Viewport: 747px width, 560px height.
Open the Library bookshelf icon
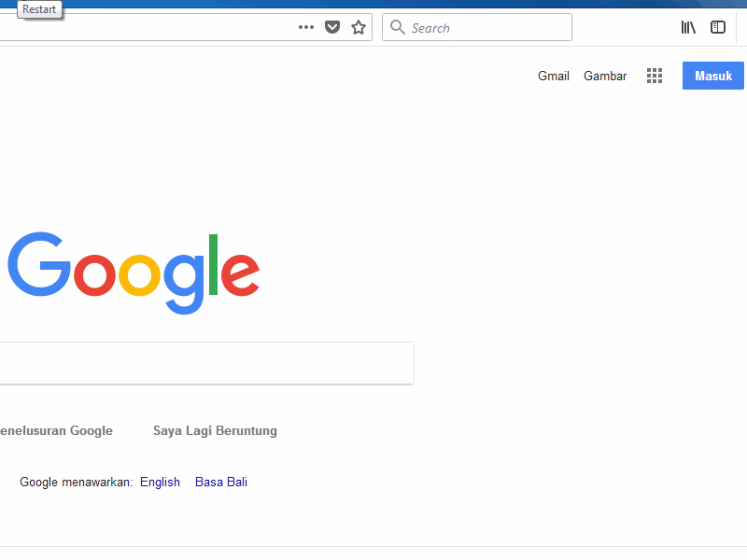688,28
